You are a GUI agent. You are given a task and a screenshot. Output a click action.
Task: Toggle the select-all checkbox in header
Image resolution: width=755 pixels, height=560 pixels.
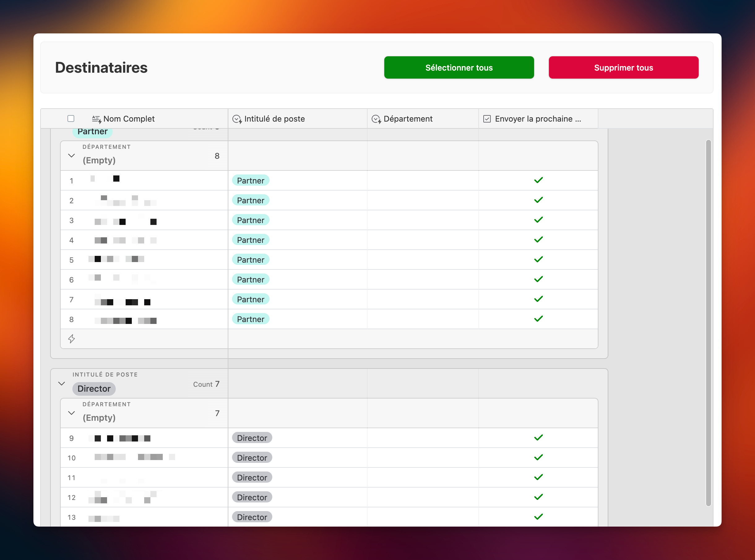point(71,118)
